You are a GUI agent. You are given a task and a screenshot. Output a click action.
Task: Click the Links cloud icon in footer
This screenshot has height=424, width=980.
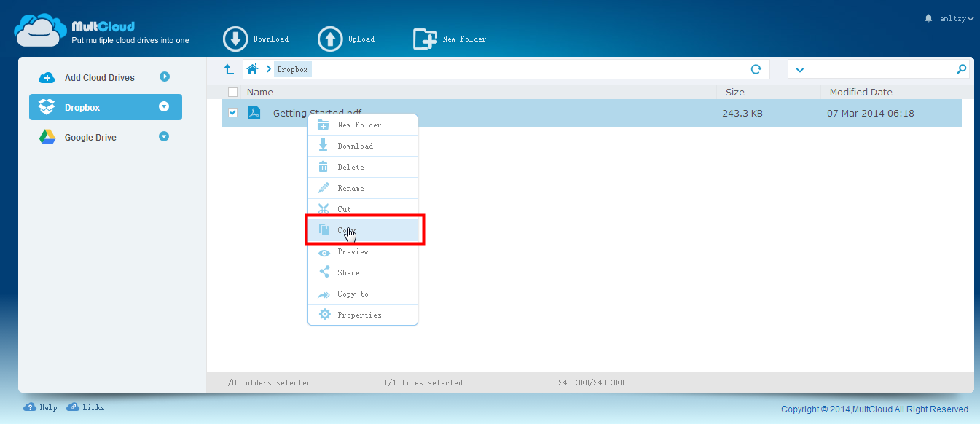click(73, 407)
